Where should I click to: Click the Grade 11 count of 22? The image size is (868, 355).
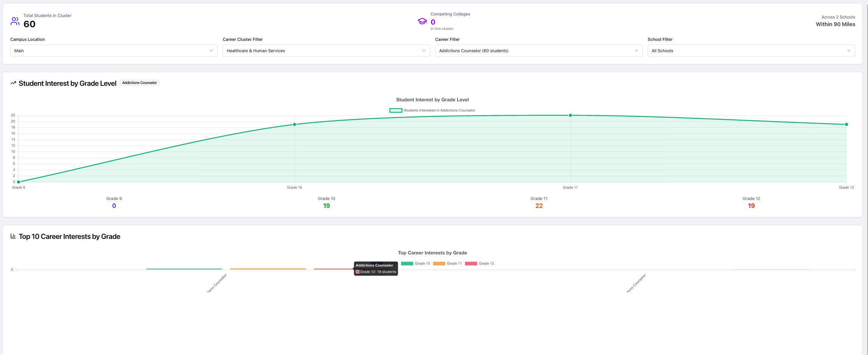pyautogui.click(x=539, y=206)
